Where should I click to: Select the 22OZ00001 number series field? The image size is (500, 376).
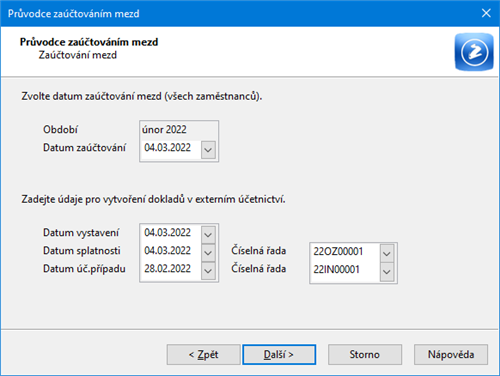(x=345, y=251)
